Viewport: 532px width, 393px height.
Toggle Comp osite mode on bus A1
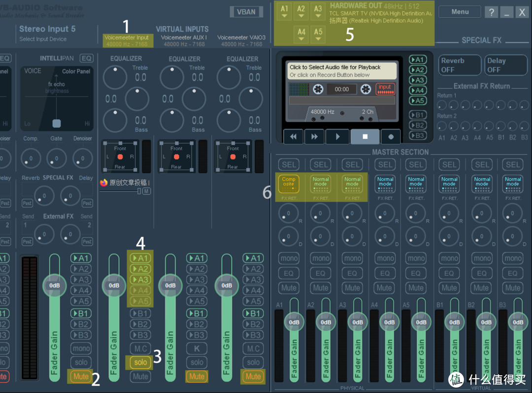click(289, 184)
